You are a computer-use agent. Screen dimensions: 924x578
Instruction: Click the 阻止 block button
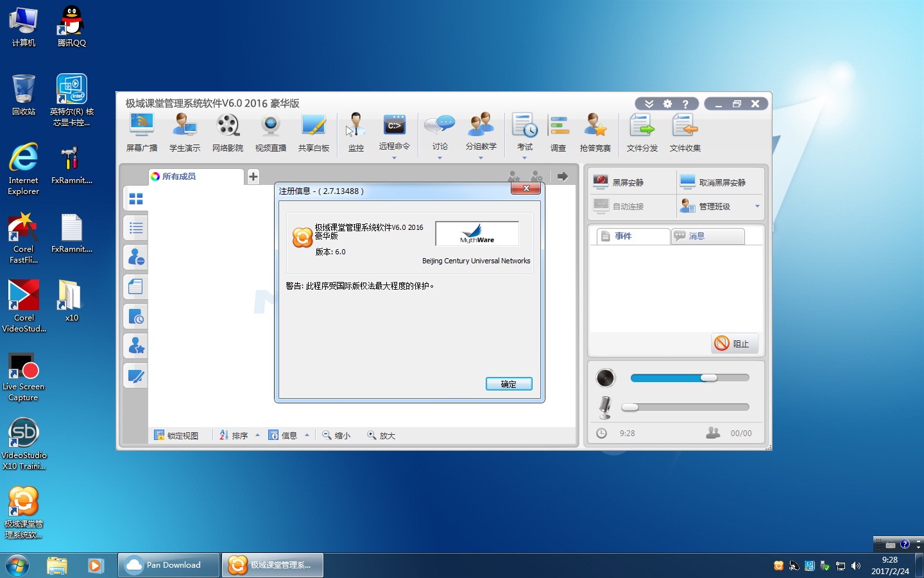tap(735, 344)
